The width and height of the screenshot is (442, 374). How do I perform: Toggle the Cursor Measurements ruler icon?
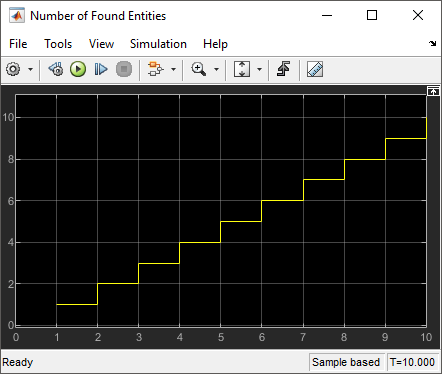315,69
